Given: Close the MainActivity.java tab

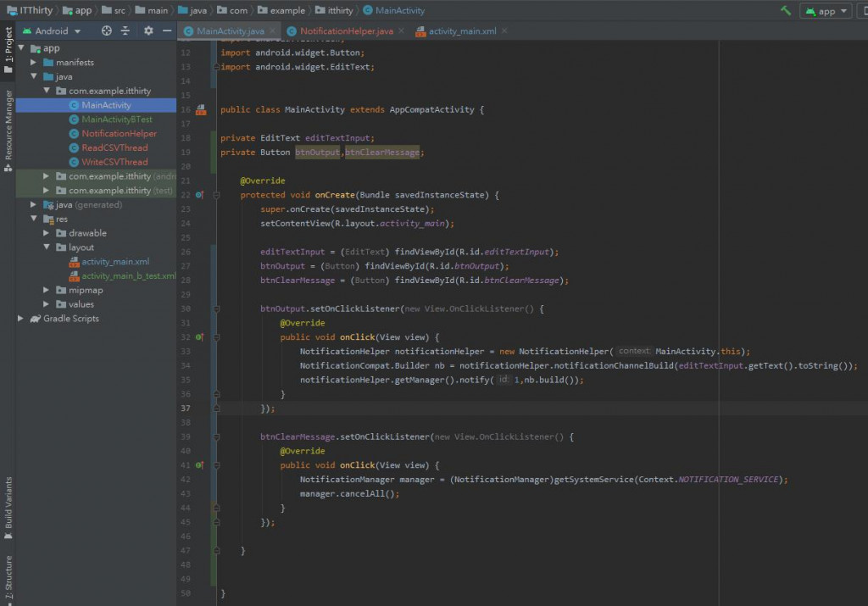Looking at the screenshot, I should tap(273, 31).
